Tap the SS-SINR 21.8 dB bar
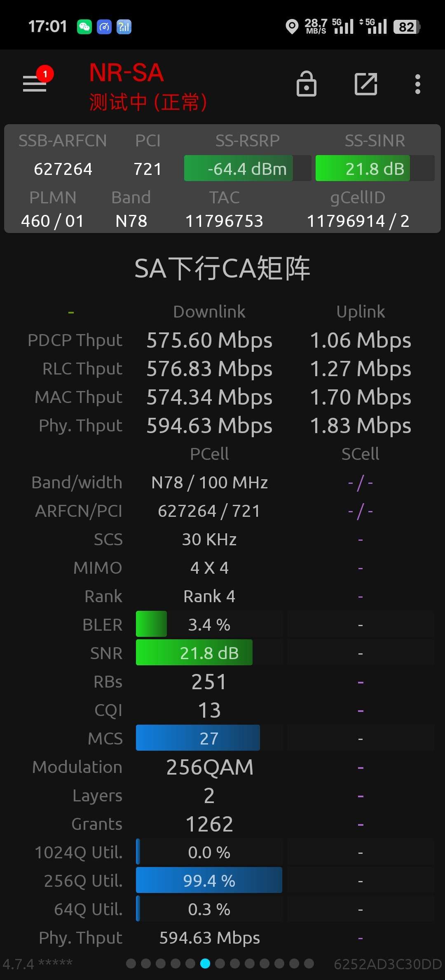Screen dimensions: 445x980 click(375, 168)
